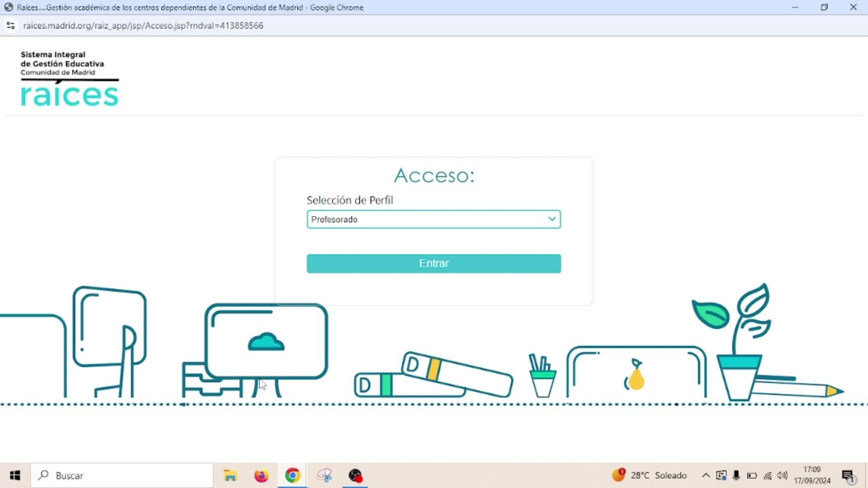The width and height of the screenshot is (868, 488).
Task: Launch Firefox from the taskbar
Action: point(261,475)
